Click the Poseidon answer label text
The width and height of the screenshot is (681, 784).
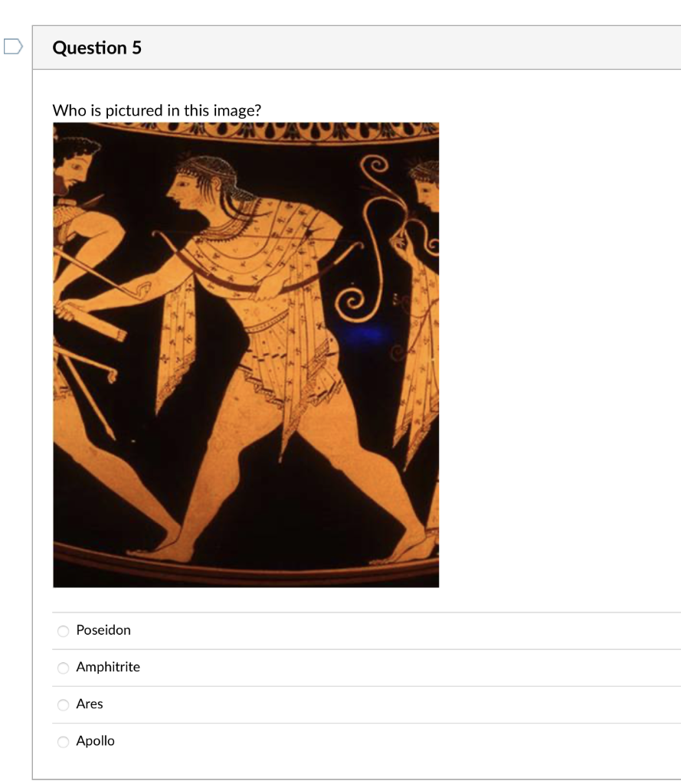[x=103, y=630]
